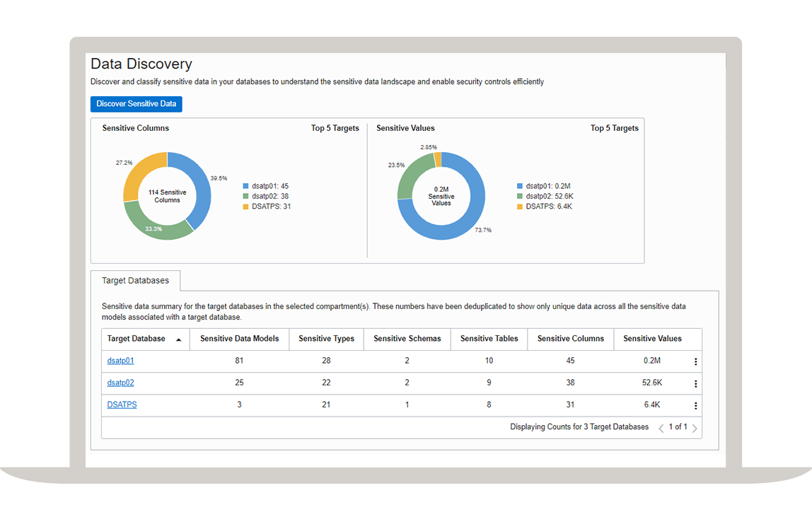Click the Sensitive Tables column header
The width and height of the screenshot is (812, 512).
[x=488, y=339]
